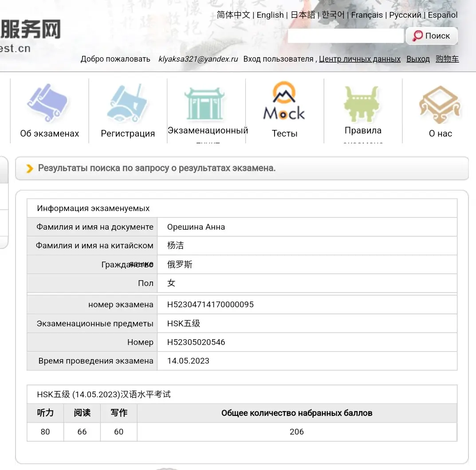Screen dimensions: 476x470
Task: Select the reading score 66
Action: pyautogui.click(x=82, y=432)
